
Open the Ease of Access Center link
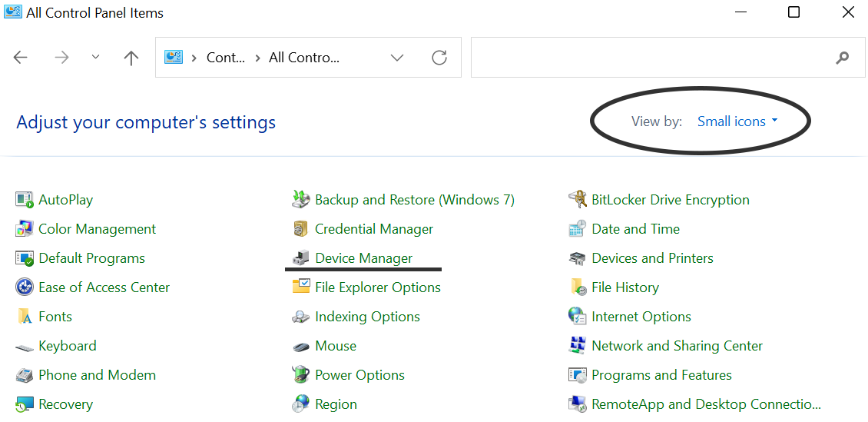click(104, 287)
